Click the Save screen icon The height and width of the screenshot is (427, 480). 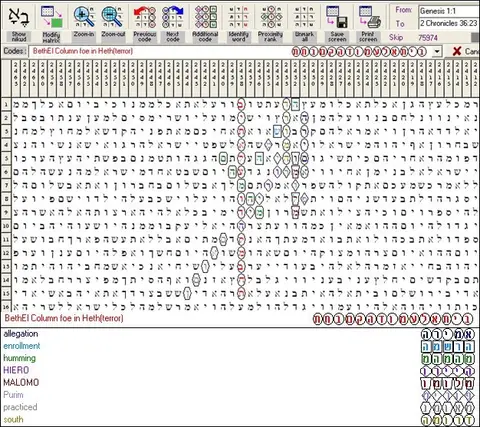coord(337,17)
